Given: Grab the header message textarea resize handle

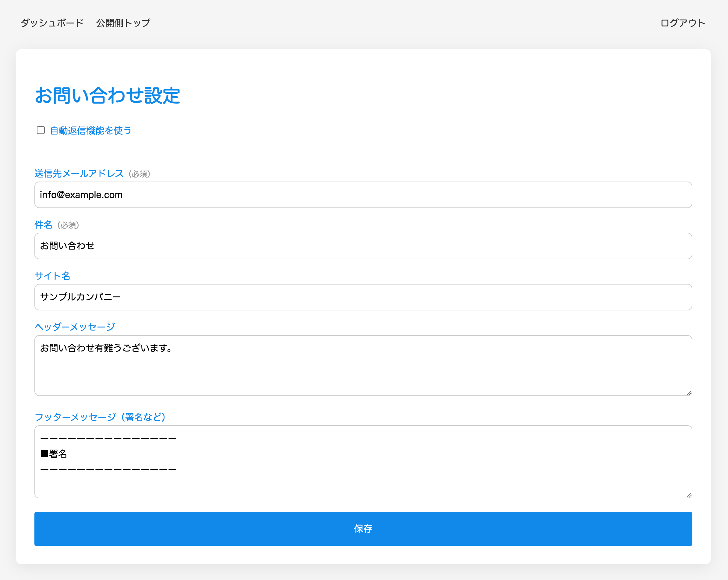Looking at the screenshot, I should point(689,393).
